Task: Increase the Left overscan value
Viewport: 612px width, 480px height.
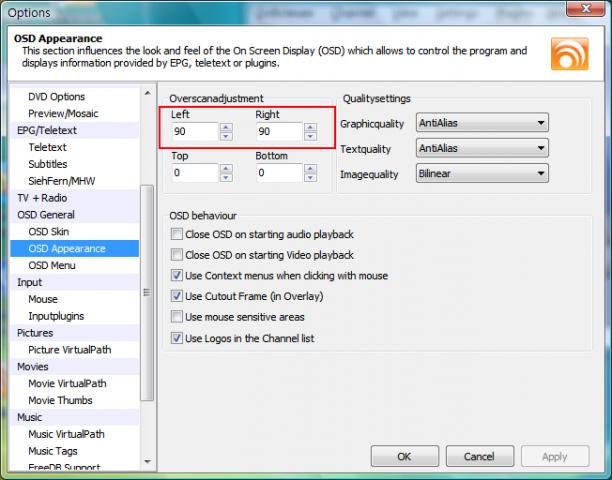Action: (x=226, y=127)
